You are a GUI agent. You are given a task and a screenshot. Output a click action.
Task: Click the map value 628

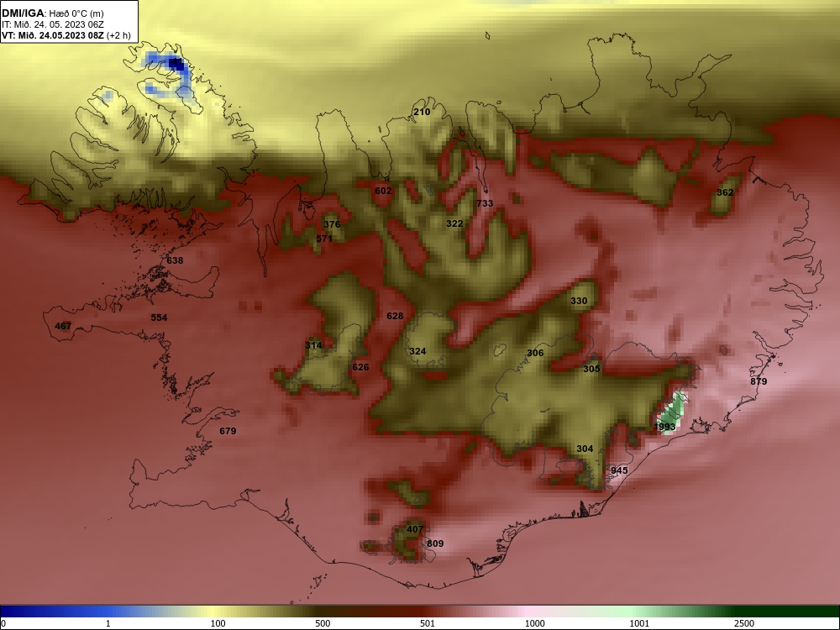pyautogui.click(x=395, y=316)
